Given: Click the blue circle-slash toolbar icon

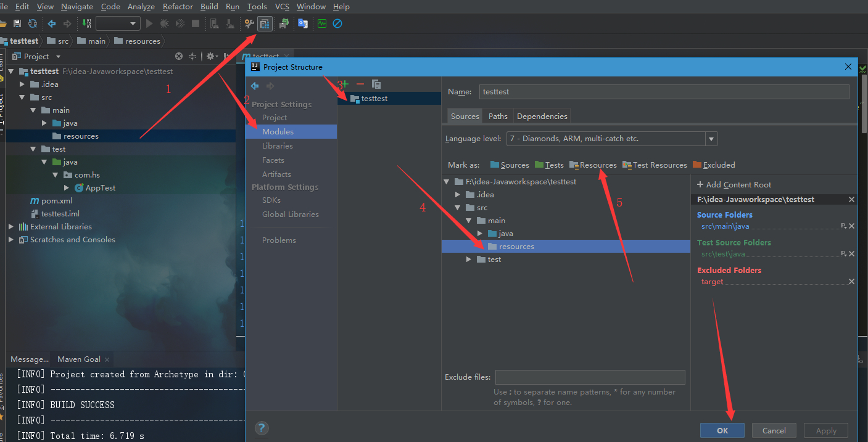Looking at the screenshot, I should point(337,23).
